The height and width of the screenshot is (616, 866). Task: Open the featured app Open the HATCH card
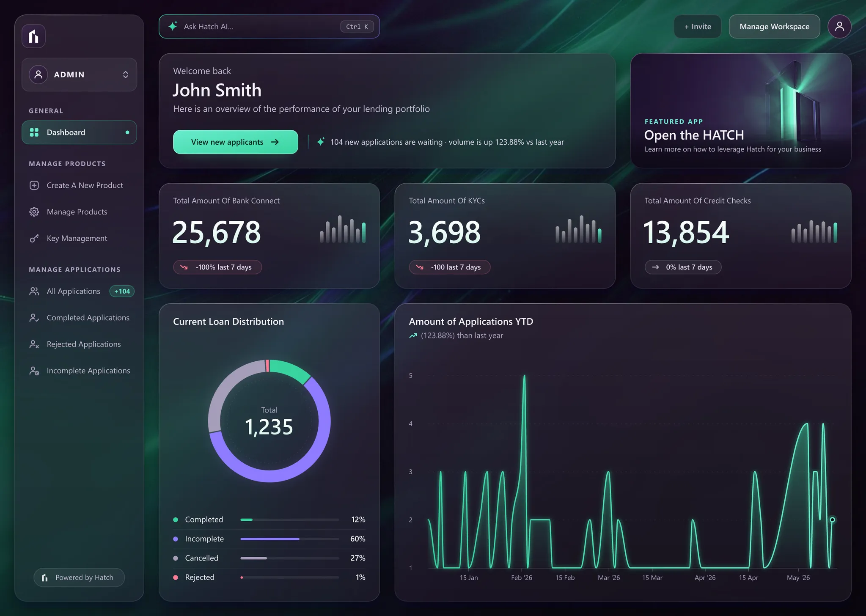point(741,110)
